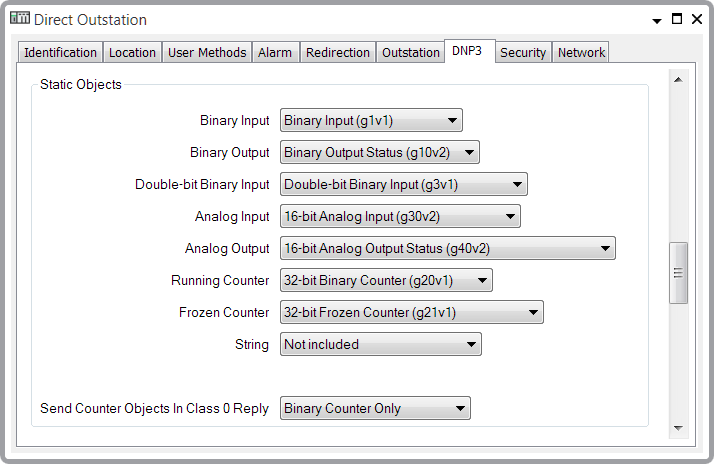The image size is (714, 464).
Task: Close the Direct Outstation window
Action: coord(696,19)
